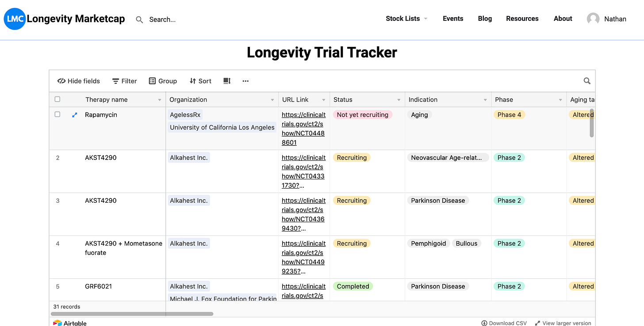Open the About page
Viewport: 644px width, 326px height.
click(563, 19)
